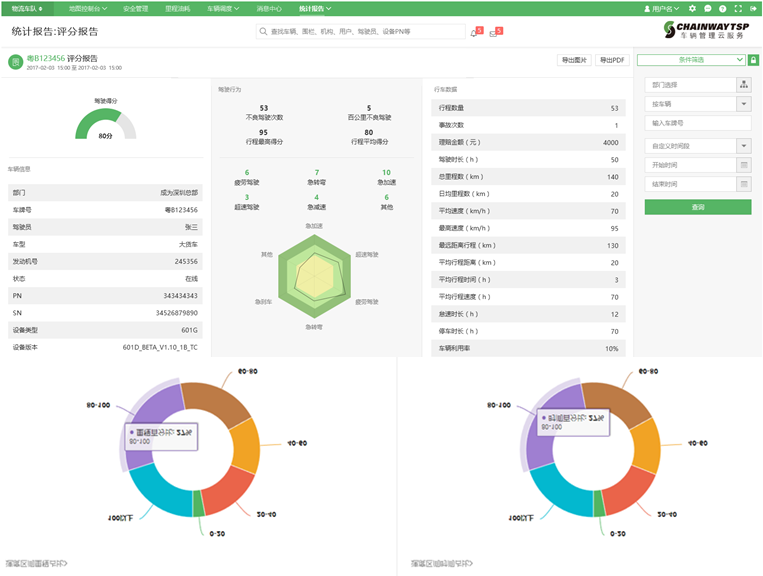Expand the 用户名 user menu
Image resolution: width=763 pixels, height=576 pixels.
tap(661, 8)
